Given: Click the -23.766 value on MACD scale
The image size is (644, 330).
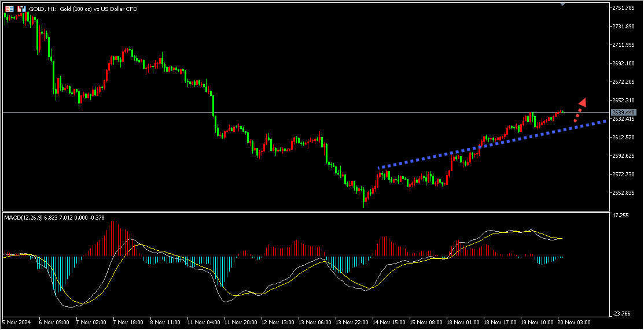Looking at the screenshot, I should point(623,313).
